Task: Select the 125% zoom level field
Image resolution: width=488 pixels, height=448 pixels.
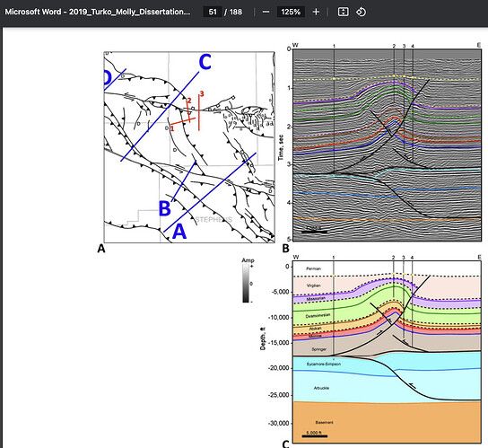Action: (x=291, y=12)
